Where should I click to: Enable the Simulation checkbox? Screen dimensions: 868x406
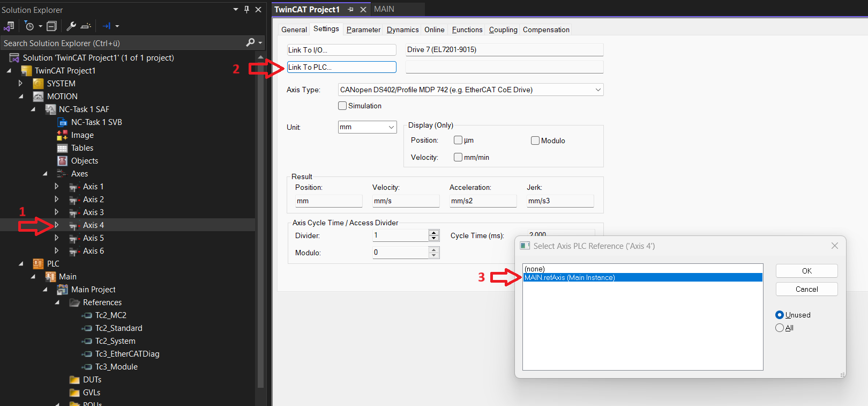pyautogui.click(x=342, y=106)
